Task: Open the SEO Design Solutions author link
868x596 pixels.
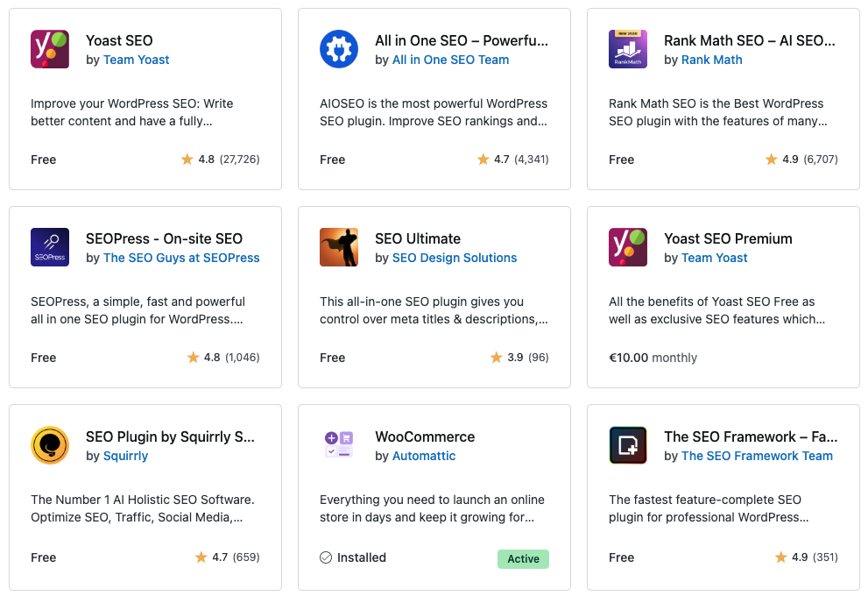Action: click(x=455, y=258)
